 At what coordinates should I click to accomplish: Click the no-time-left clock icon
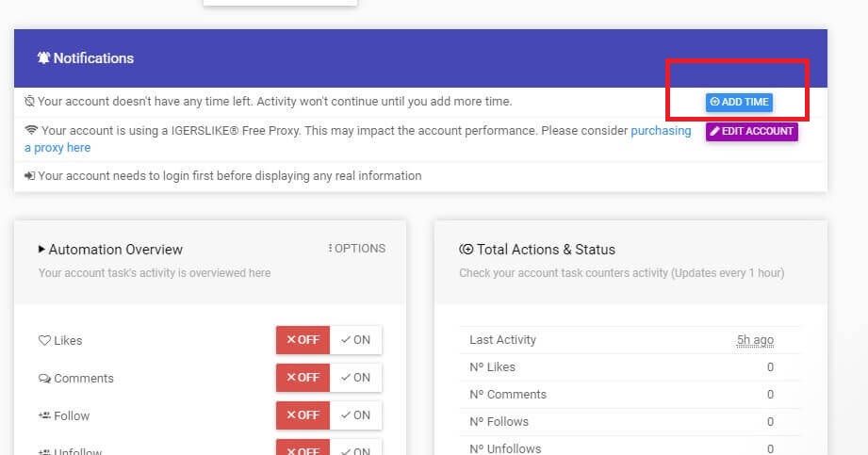point(30,101)
